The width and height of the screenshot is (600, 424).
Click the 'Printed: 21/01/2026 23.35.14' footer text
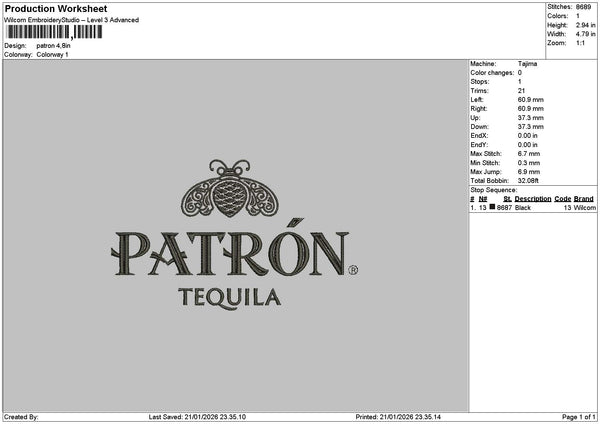(398, 417)
